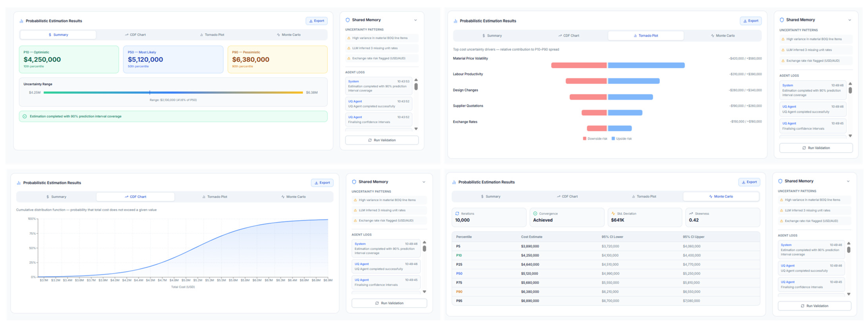
Task: Collapse Shared Memory chevron in the CDF Chart view
Action: 424,182
